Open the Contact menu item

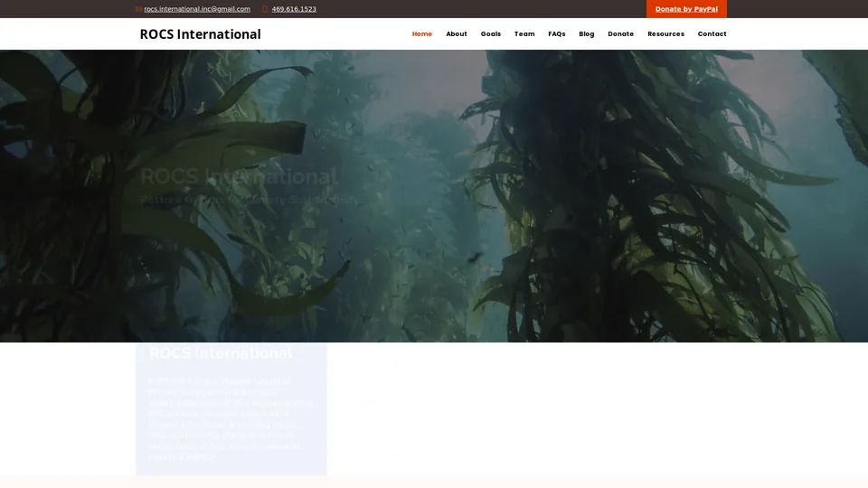pos(712,33)
